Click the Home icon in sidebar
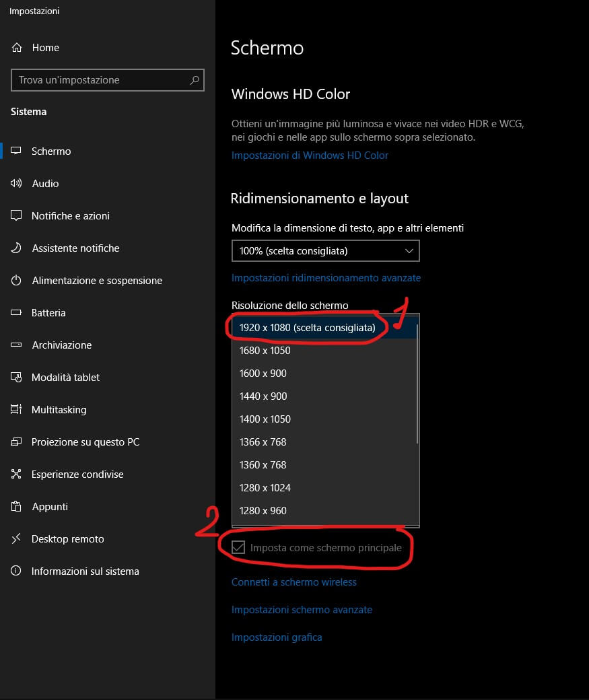This screenshot has height=700, width=589. coord(17,48)
